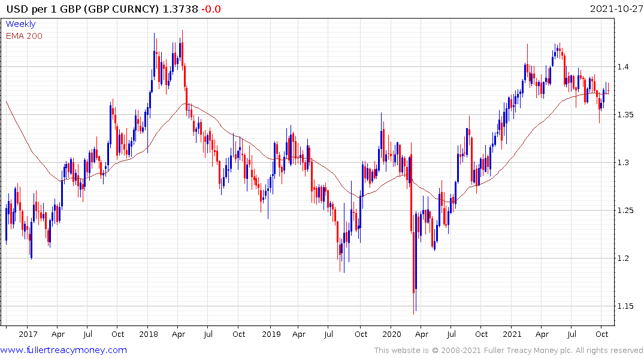Screen dimensions: 644x359
Task: Click the red -0.0 change value
Action: pos(211,9)
